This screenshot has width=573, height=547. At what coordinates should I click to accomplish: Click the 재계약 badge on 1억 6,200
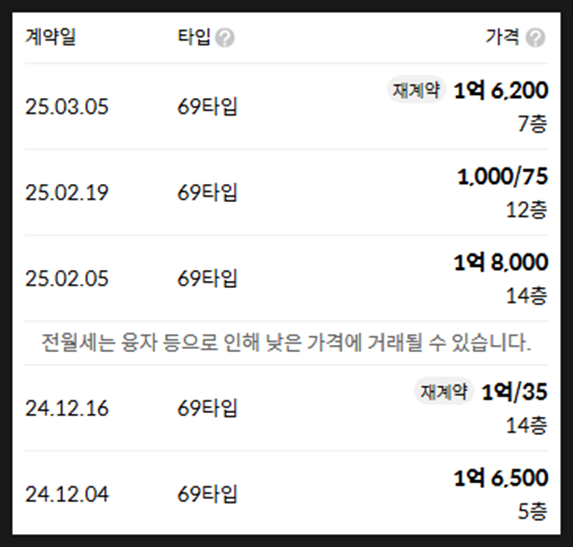coord(416,90)
